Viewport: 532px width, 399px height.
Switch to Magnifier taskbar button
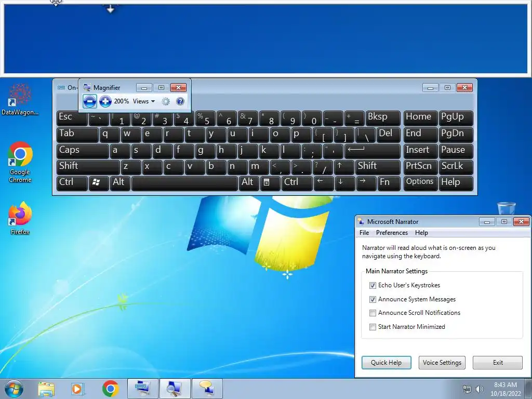coord(175,389)
